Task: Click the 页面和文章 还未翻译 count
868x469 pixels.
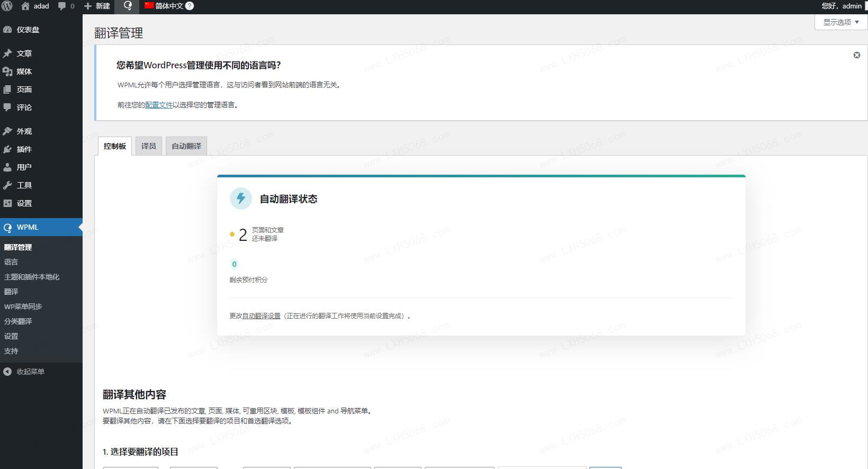Action: (257, 234)
